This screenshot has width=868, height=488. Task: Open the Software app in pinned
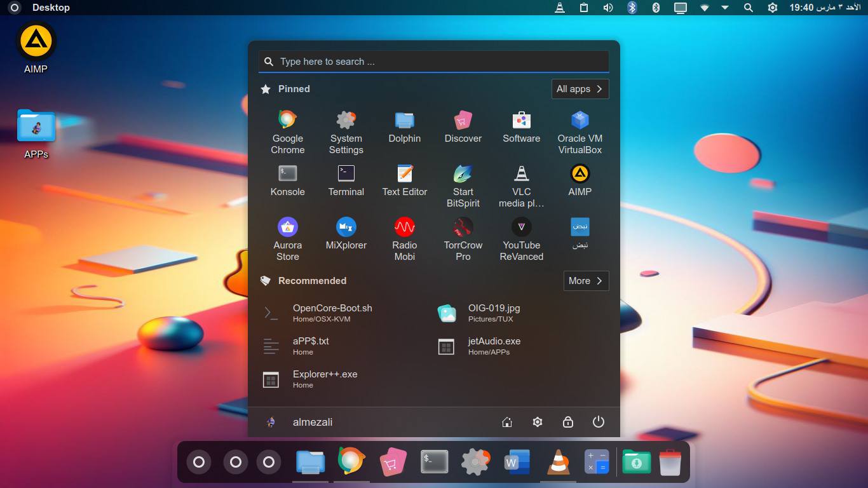click(x=521, y=127)
